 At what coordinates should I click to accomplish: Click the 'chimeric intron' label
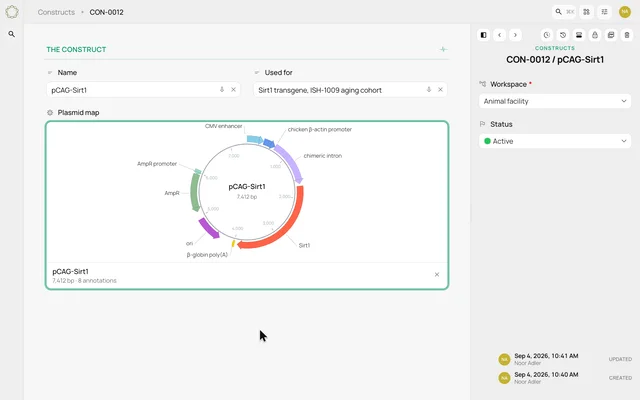(323, 156)
